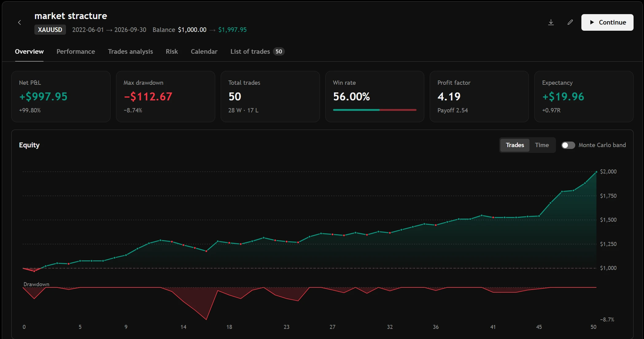Click the starting balance $1,000.00
Image resolution: width=644 pixels, height=339 pixels.
coord(192,30)
